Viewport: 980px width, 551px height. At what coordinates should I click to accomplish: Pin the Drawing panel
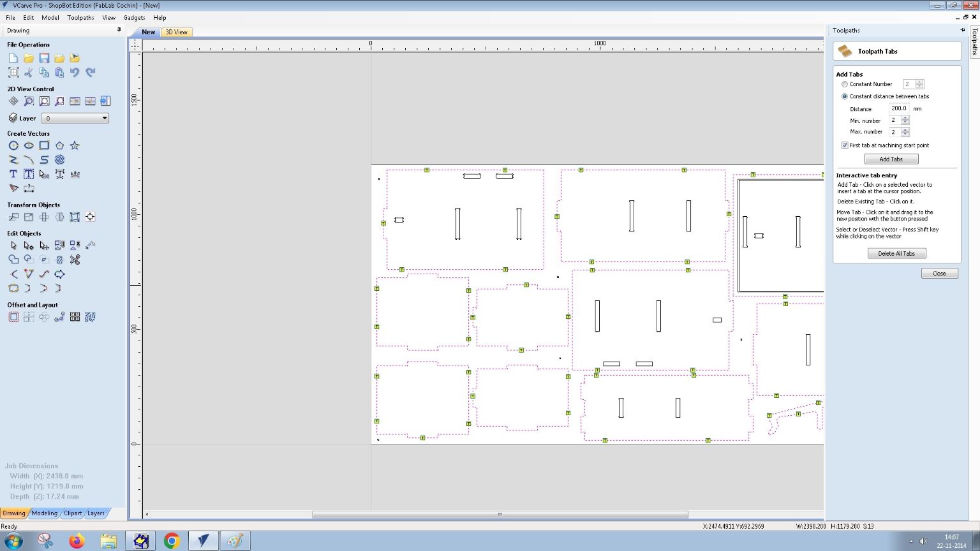point(119,30)
